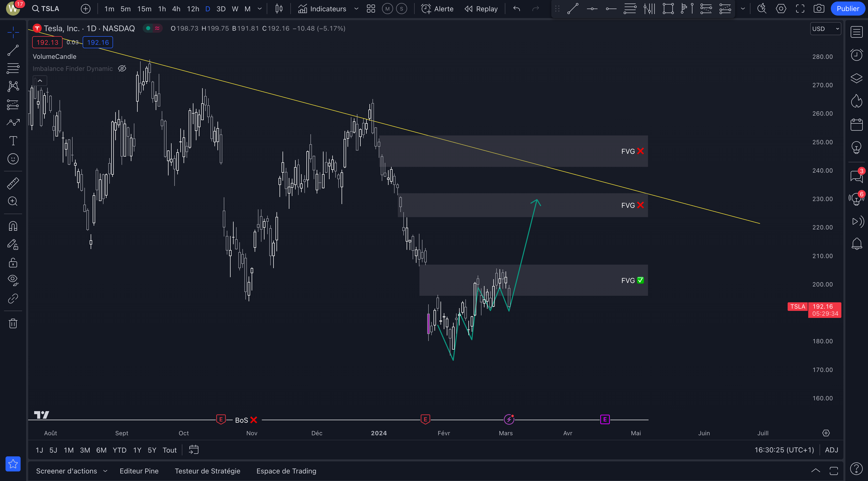Add a symbol to compare with plus icon

pyautogui.click(x=86, y=9)
